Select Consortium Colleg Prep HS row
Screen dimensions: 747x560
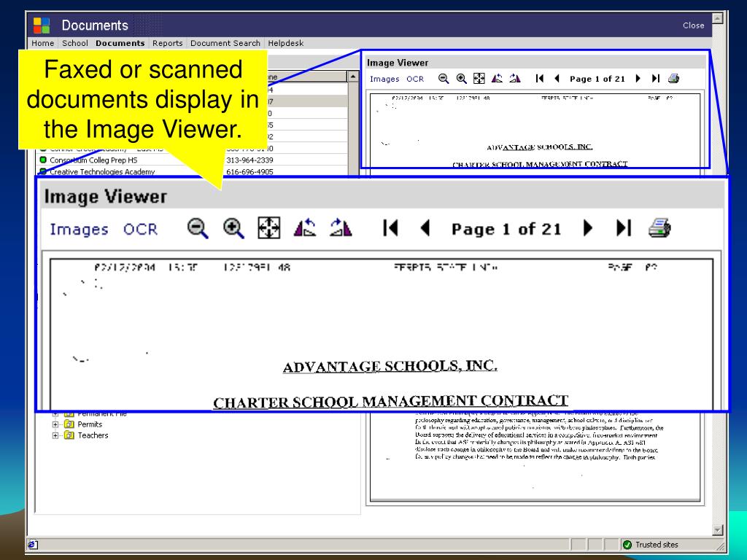point(193,160)
